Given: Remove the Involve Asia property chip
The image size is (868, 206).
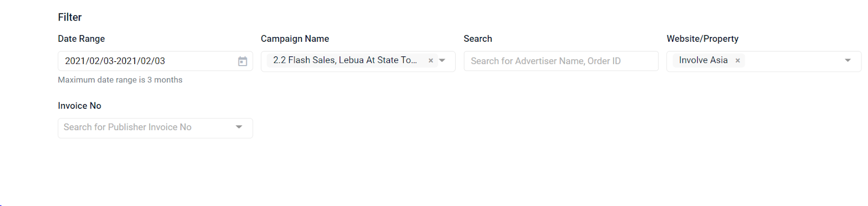Looking at the screenshot, I should (x=738, y=61).
